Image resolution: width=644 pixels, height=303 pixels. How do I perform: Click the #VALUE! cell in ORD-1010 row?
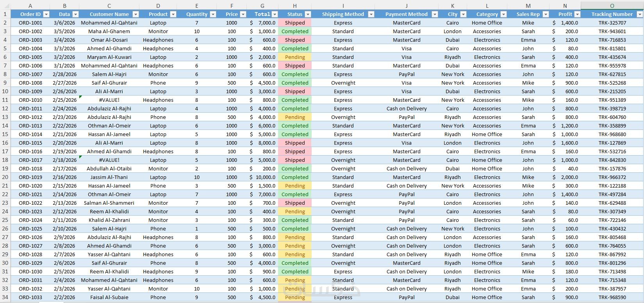109,100
